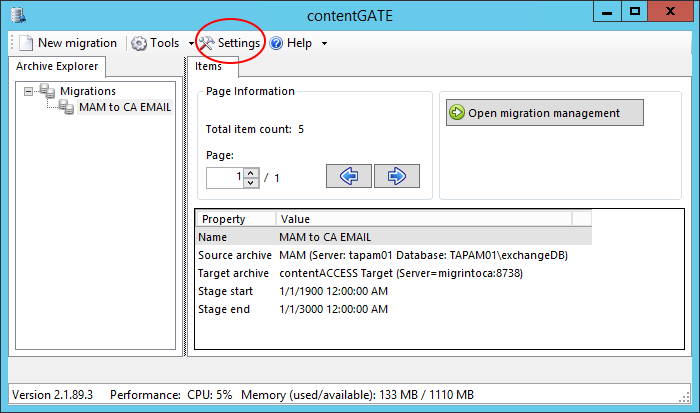Click the value 1/1/3000 12:00:00 AM
Image resolution: width=700 pixels, height=413 pixels.
click(x=333, y=309)
